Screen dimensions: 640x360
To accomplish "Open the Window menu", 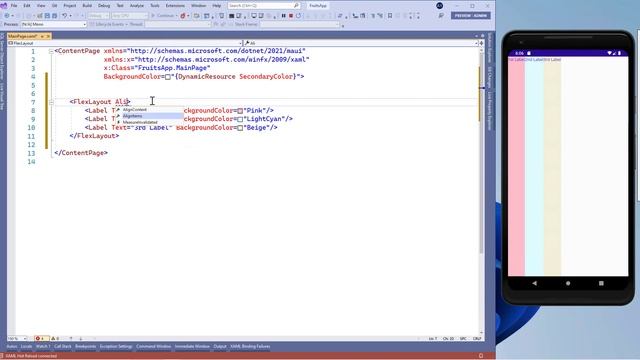I will (x=199, y=6).
